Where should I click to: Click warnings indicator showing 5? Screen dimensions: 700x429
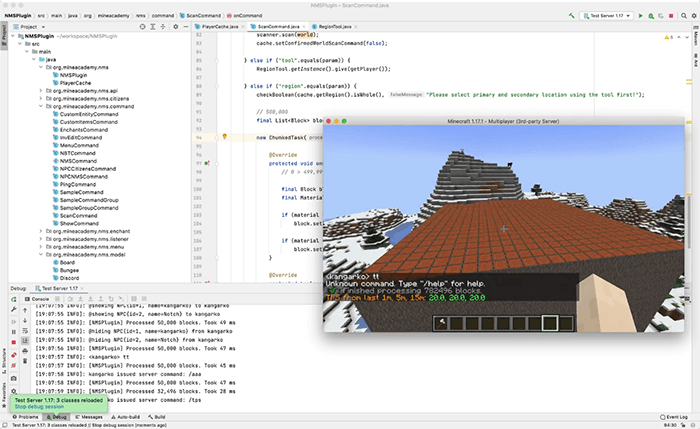pyautogui.click(x=668, y=37)
